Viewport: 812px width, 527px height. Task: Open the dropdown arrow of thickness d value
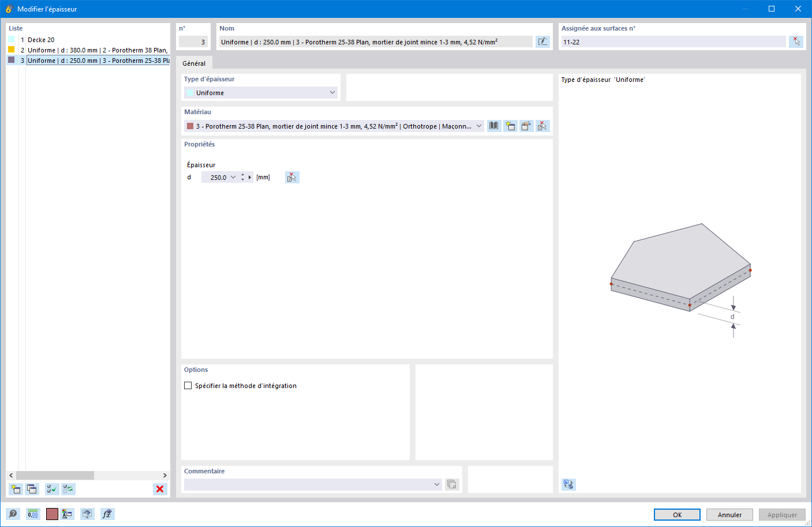233,177
